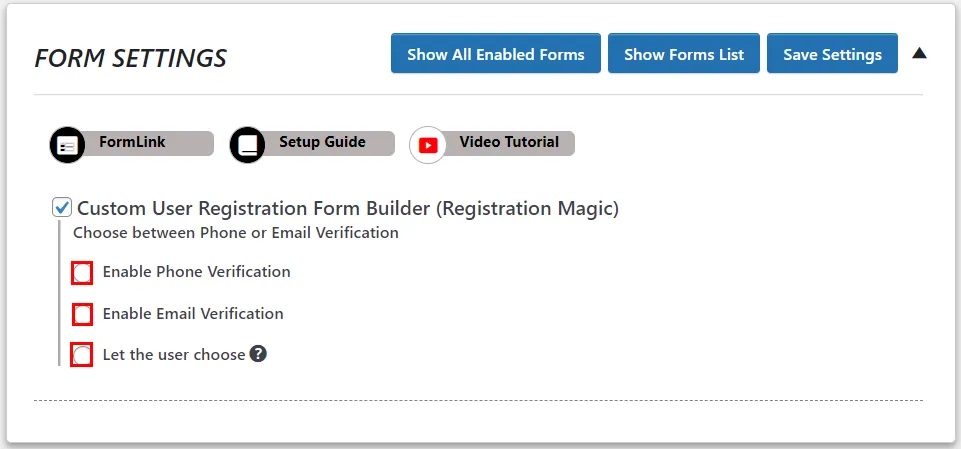Click Save Settings button

[832, 53]
